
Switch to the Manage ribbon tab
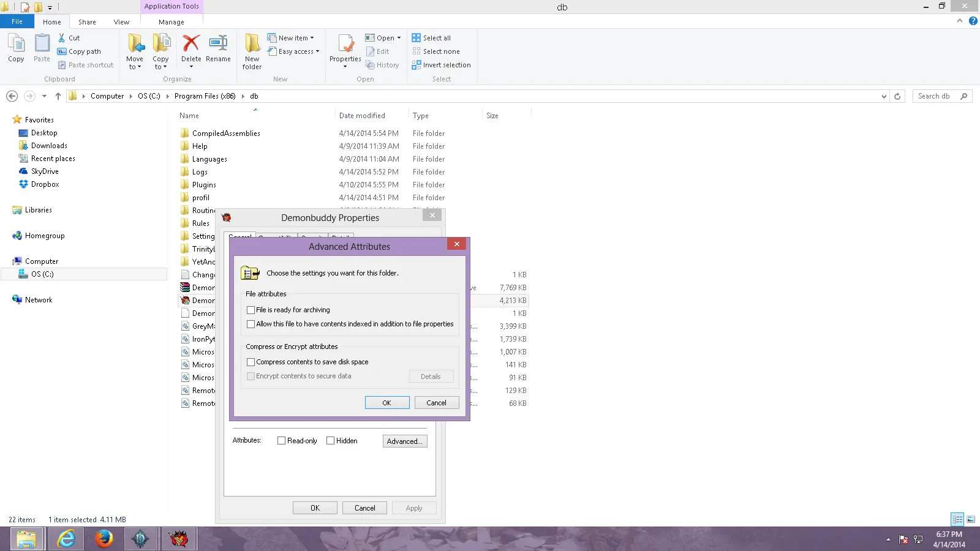tap(171, 22)
